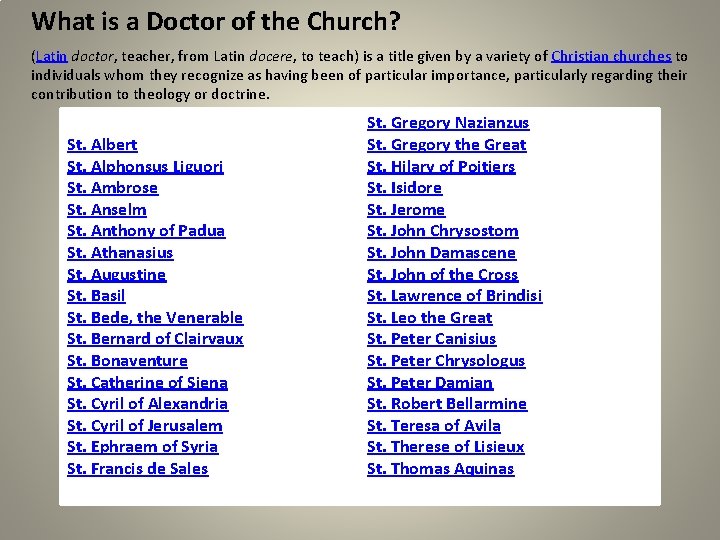Open St. Anthony of Padua link
The width and height of the screenshot is (720, 540).
tap(146, 231)
